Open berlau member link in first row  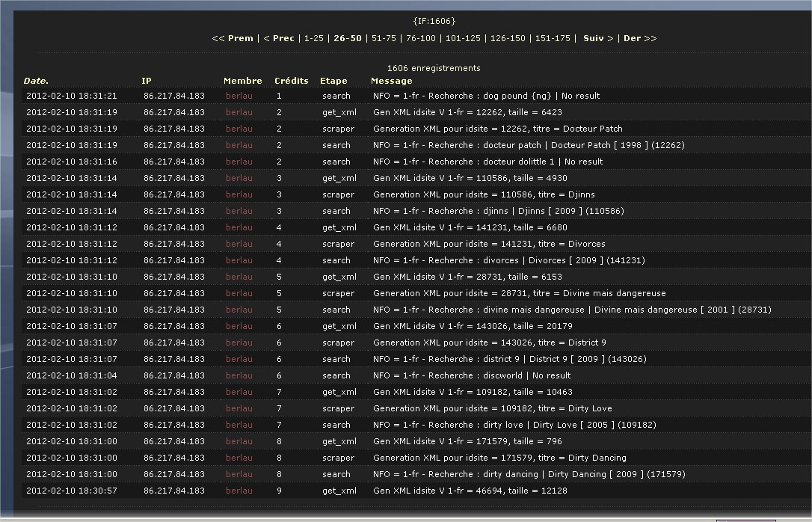coord(239,96)
